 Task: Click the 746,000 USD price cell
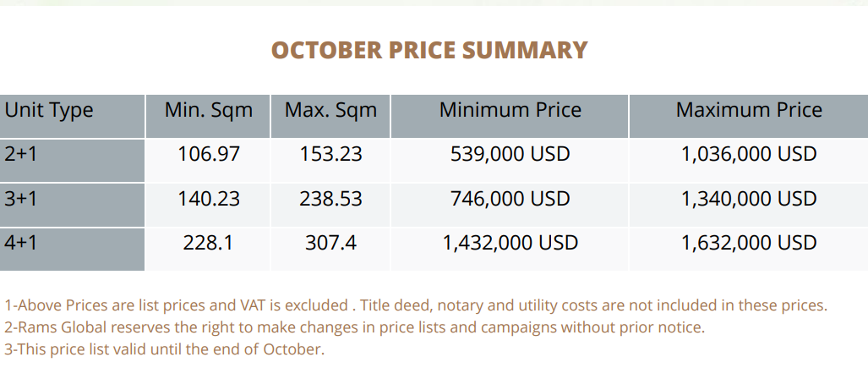tap(510, 199)
